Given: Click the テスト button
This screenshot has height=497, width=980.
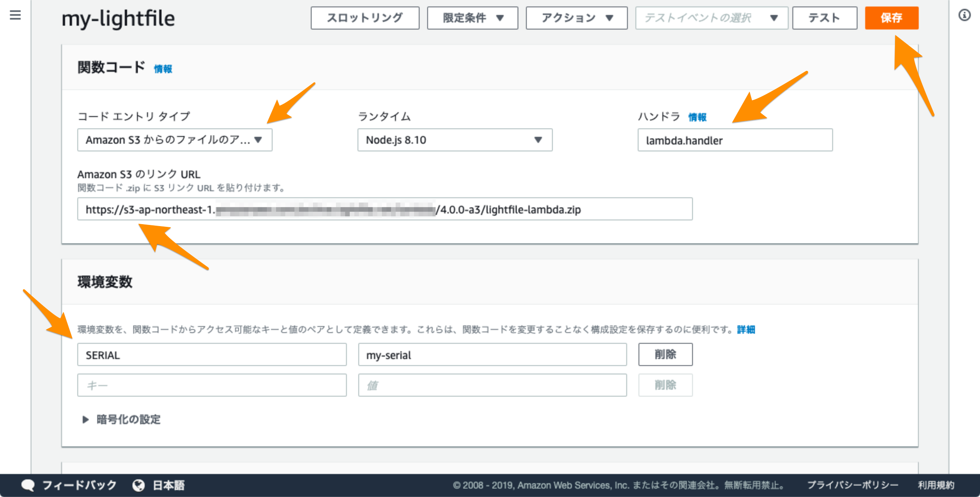Looking at the screenshot, I should coord(825,18).
